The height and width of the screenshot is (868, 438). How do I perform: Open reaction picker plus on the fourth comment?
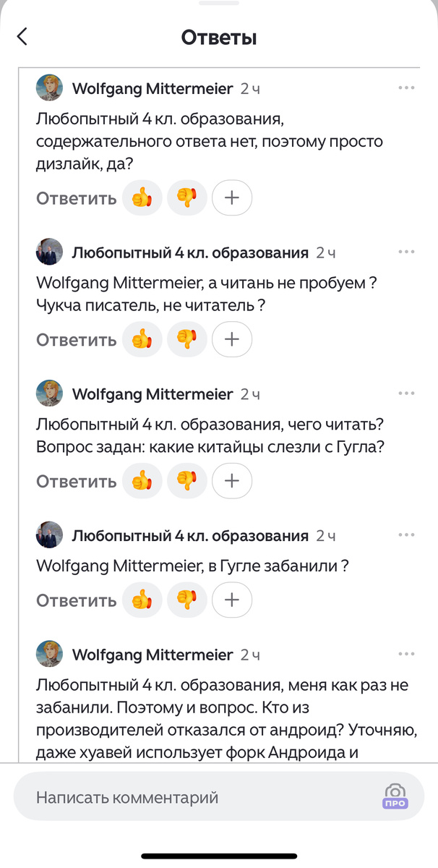click(231, 600)
